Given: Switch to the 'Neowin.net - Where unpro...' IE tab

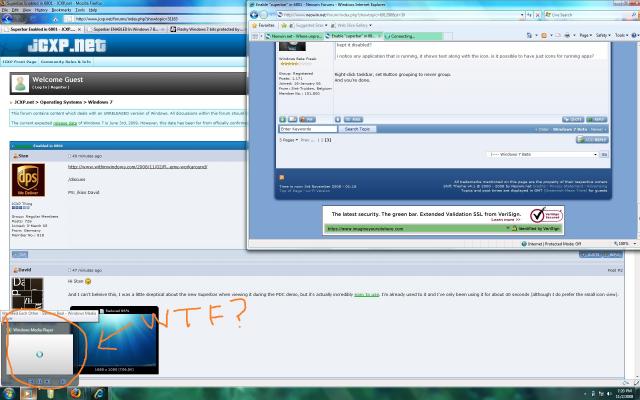Looking at the screenshot, I should [x=293, y=36].
